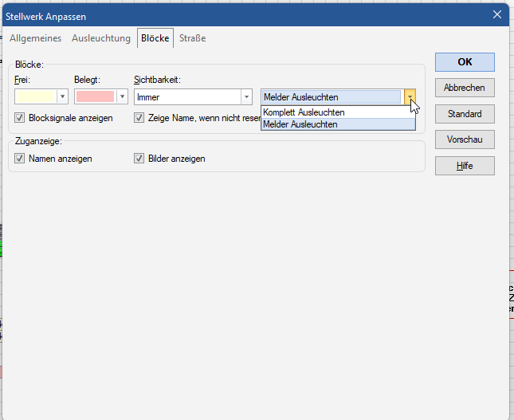The height and width of the screenshot is (420, 514).
Task: Open the Sichtbarkeit dropdown showing Immer
Action: click(192, 96)
